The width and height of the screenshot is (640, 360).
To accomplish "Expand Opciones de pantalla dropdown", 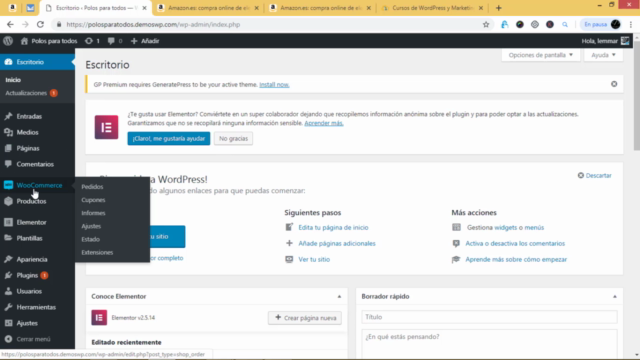I will point(541,55).
